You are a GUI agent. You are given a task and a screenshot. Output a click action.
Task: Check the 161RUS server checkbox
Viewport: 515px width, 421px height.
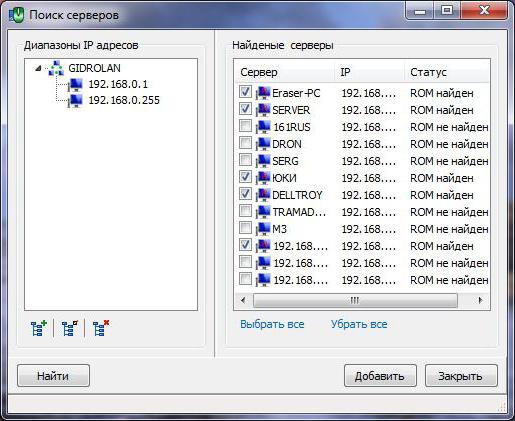tap(245, 125)
